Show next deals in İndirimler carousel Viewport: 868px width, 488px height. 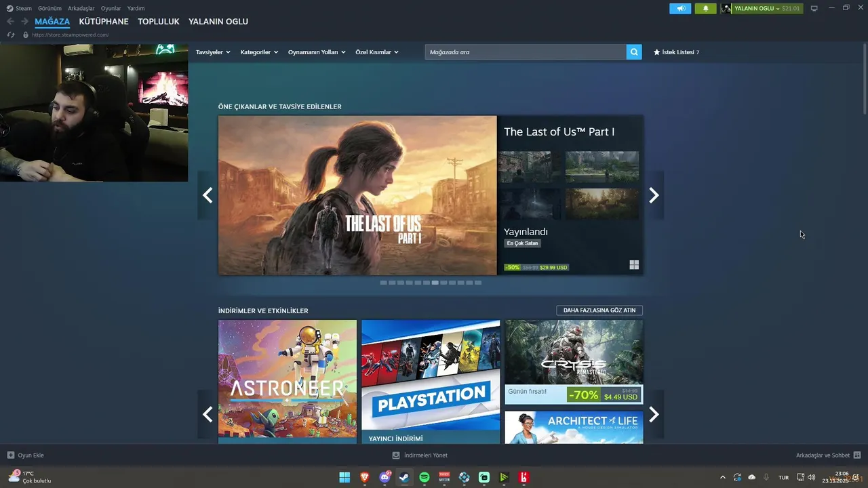654,414
